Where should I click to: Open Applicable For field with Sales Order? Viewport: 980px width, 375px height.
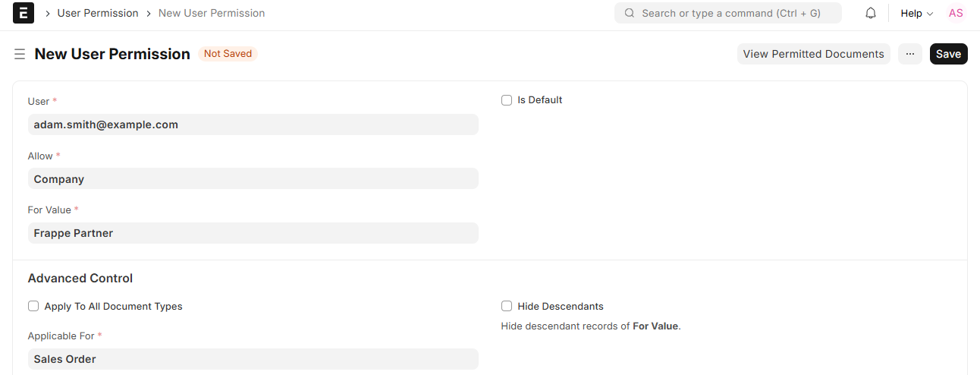[x=253, y=359]
